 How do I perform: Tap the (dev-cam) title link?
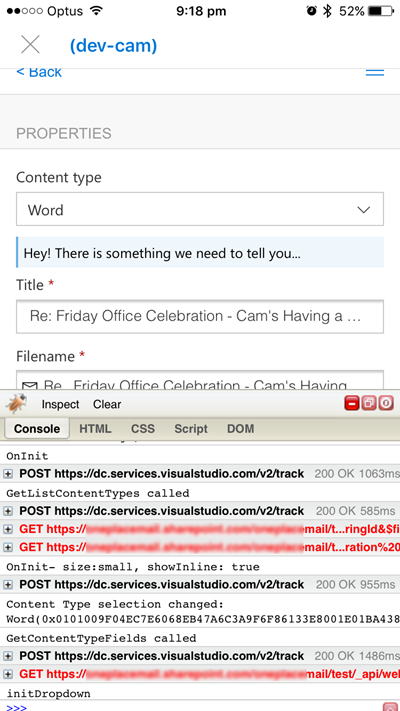113,45
